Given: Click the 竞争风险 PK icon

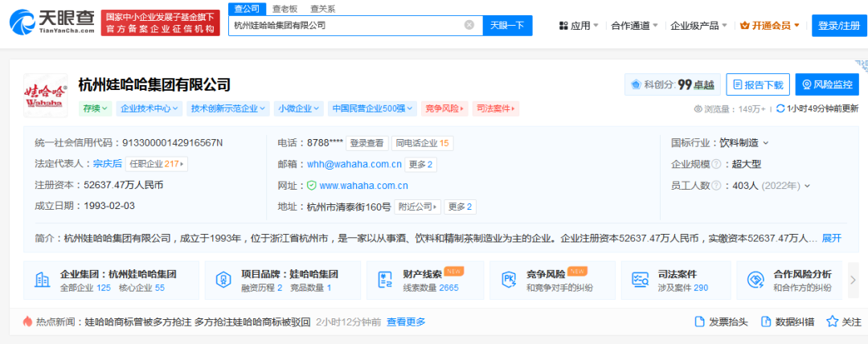Looking at the screenshot, I should 510,281.
